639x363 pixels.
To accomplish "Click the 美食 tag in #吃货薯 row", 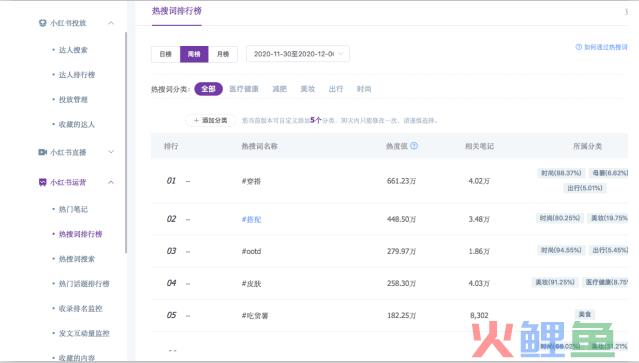I will tap(585, 314).
